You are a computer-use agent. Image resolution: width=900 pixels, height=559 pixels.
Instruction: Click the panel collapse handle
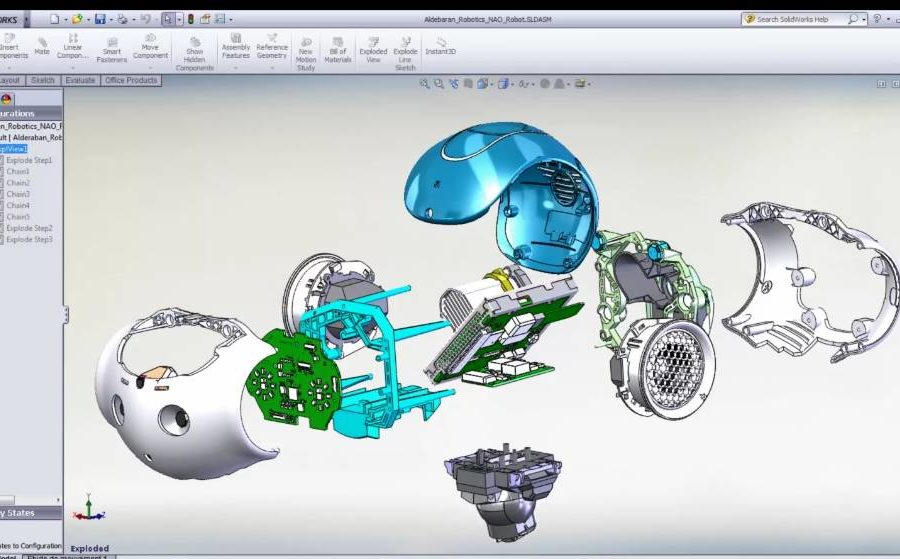[66, 315]
